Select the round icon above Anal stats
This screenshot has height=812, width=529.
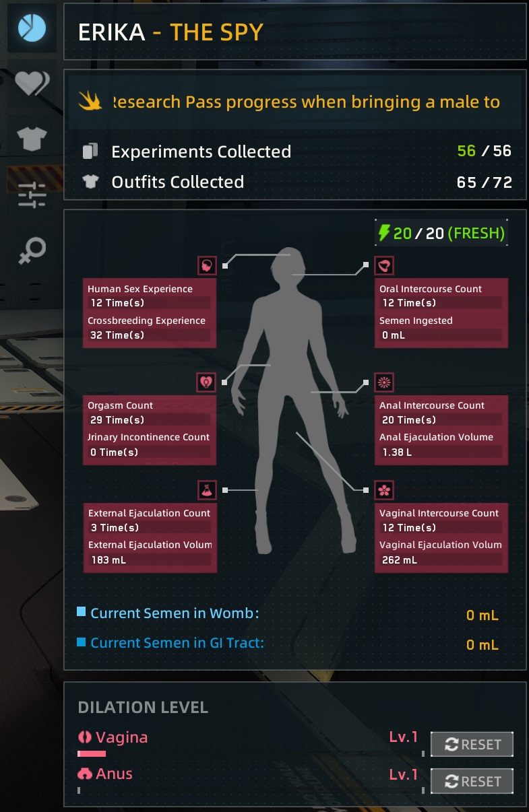click(x=384, y=382)
